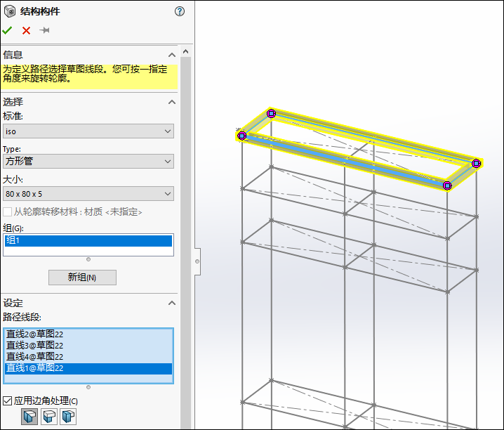Toggle 从轮廓转移材料 checkbox

[8, 212]
